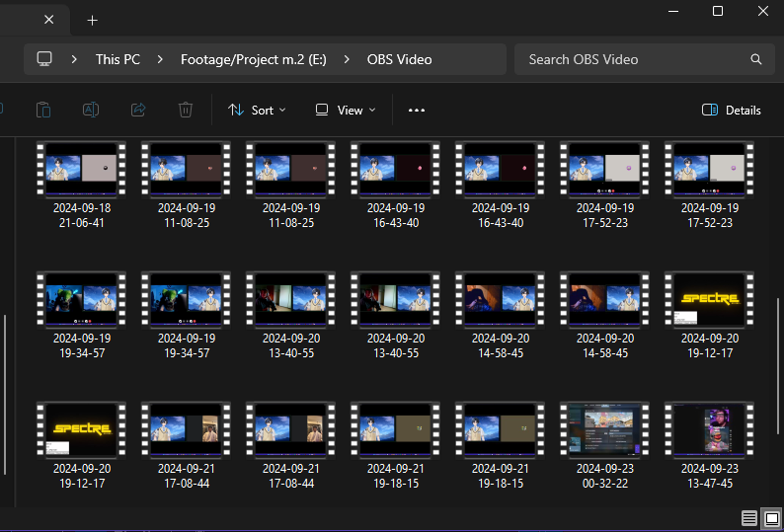784x532 pixels.
Task: Expand the chevron before This PC
Action: point(74,59)
